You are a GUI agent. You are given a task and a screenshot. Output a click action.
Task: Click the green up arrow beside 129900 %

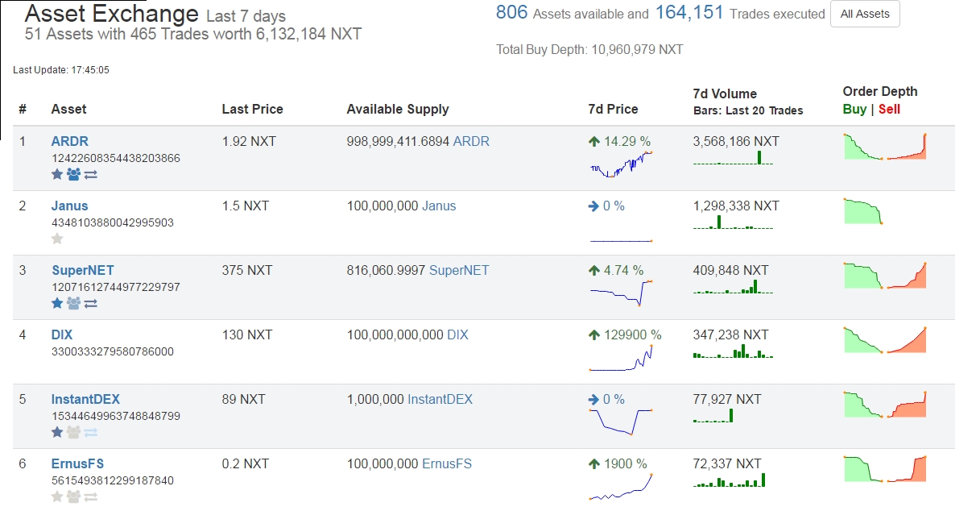click(594, 335)
